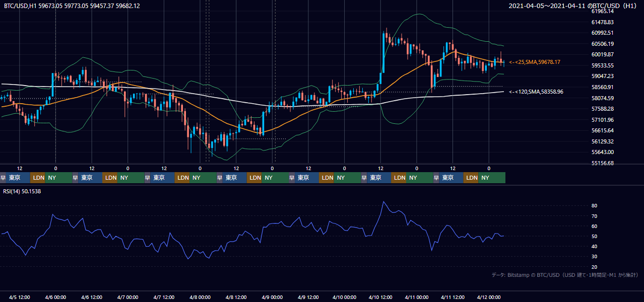Click price axis value 60019.87
This screenshot has height=302, width=644.
click(x=602, y=54)
